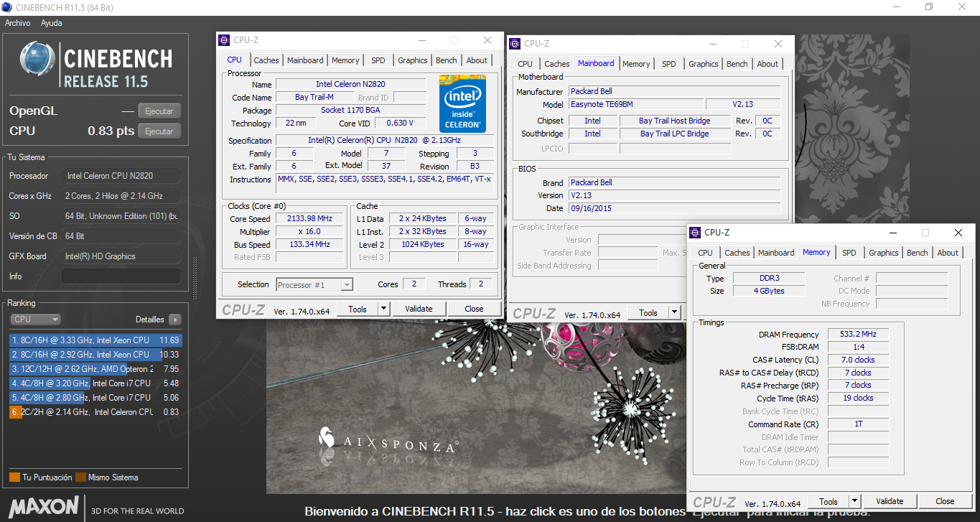Click the Info input field
Image resolution: width=980 pixels, height=522 pixels.
coord(121,276)
